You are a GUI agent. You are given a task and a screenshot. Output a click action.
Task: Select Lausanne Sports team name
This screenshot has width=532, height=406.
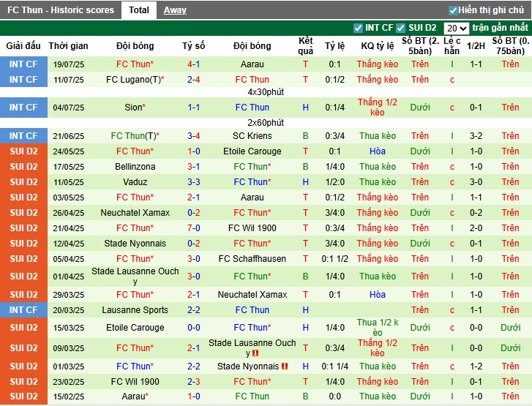pyautogui.click(x=135, y=310)
